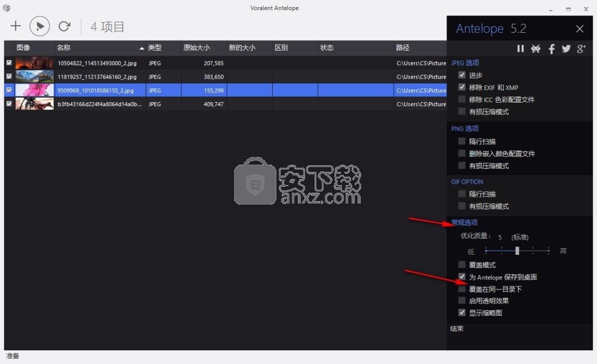
Task: Click the 准备 status bar text
Action: pyautogui.click(x=12, y=356)
